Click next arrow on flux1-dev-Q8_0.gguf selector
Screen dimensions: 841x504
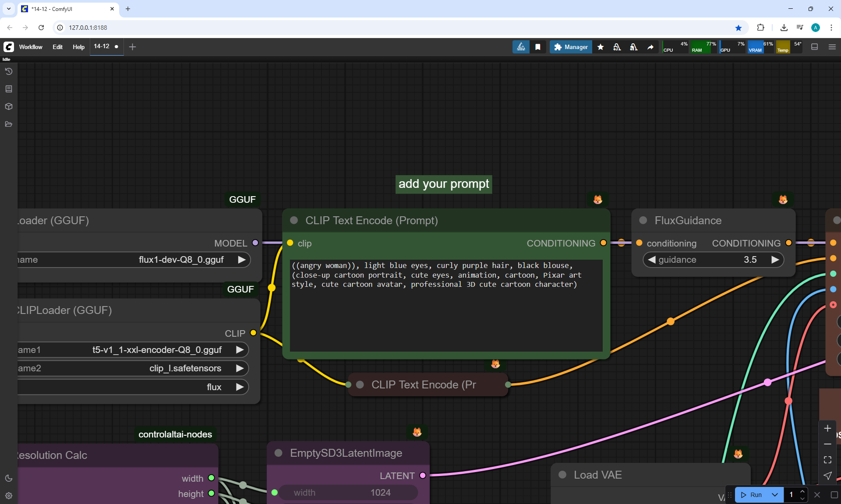click(x=241, y=260)
